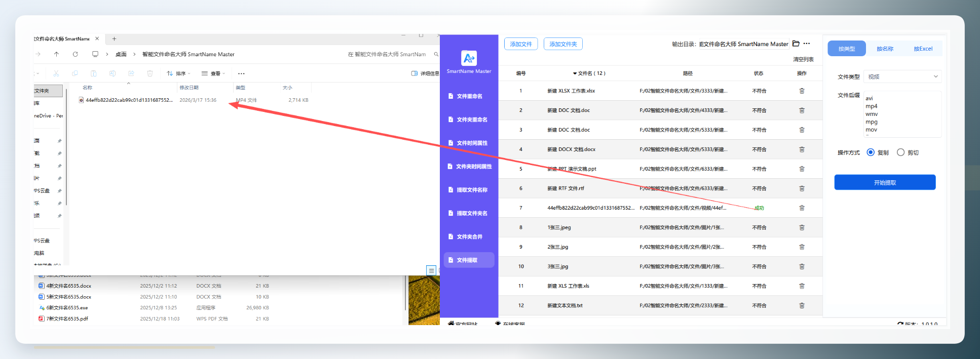The image size is (980, 359).
Task: Close the SmartName Explorer tab
Action: [x=97, y=38]
